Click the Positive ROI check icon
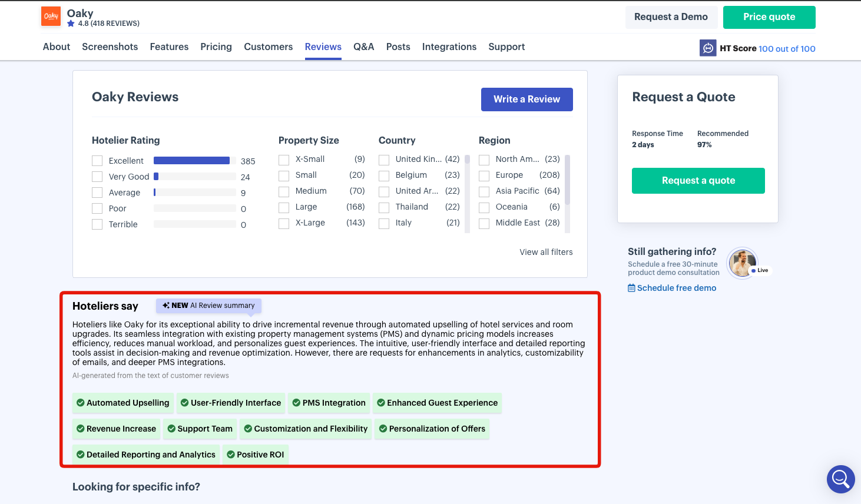The height and width of the screenshot is (504, 861). pyautogui.click(x=231, y=455)
